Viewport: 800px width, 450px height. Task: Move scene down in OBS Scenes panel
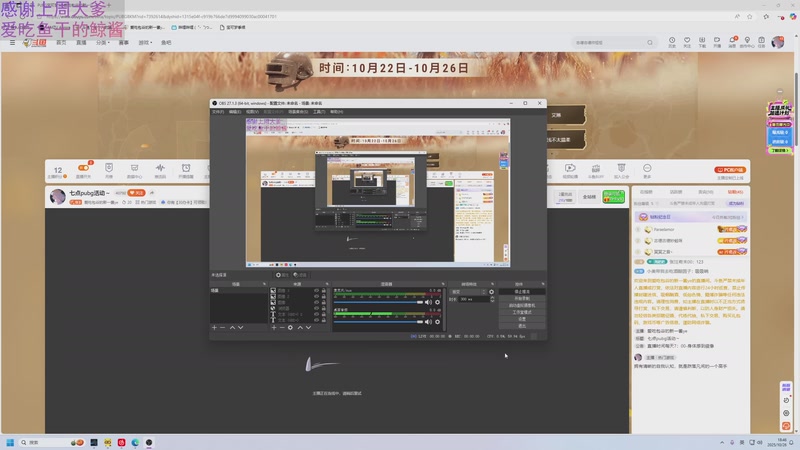click(240, 328)
